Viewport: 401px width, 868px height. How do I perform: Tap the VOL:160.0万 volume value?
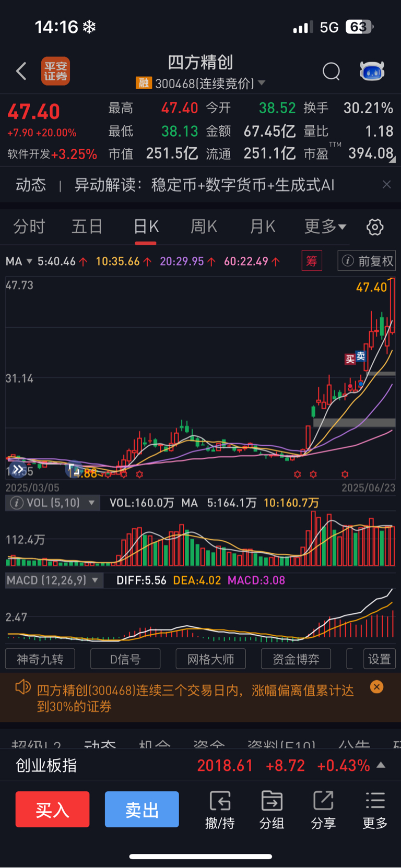(x=141, y=503)
